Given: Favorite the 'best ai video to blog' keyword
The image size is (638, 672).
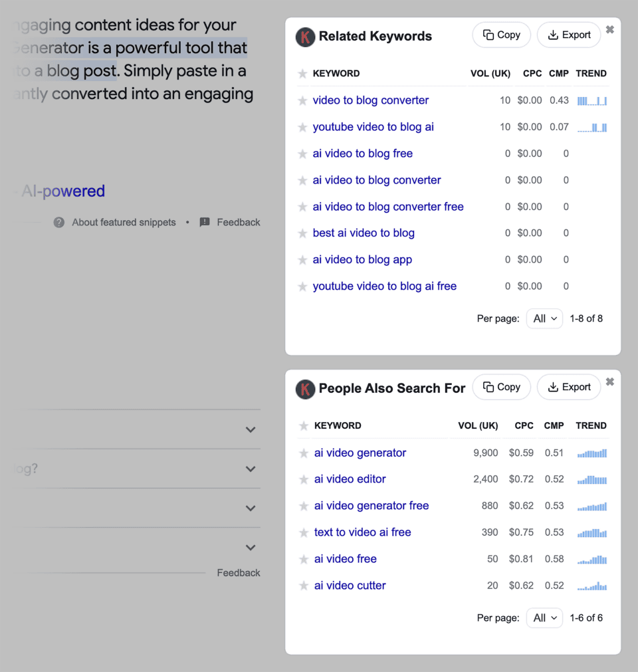Looking at the screenshot, I should 302,234.
